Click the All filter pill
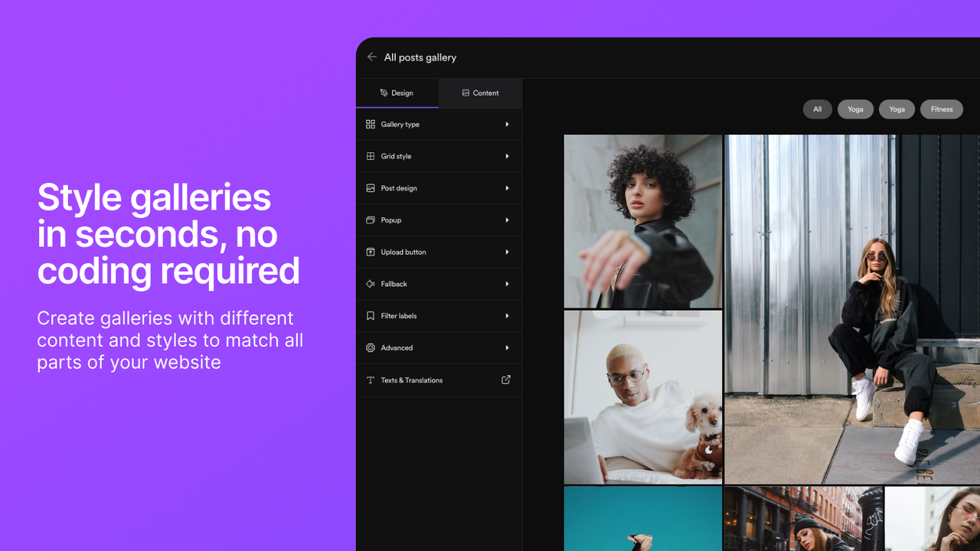Viewport: 980px width, 551px height. click(x=817, y=109)
